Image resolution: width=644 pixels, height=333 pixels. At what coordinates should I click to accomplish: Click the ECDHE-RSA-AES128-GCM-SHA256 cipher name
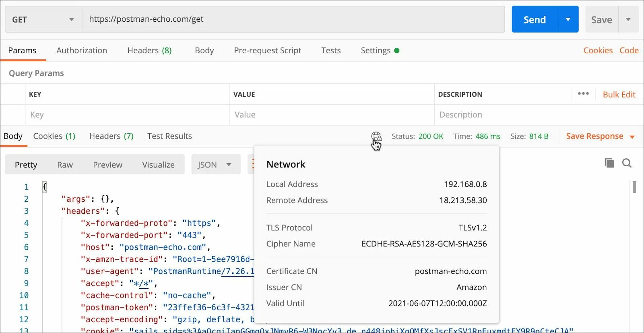pyautogui.click(x=424, y=244)
